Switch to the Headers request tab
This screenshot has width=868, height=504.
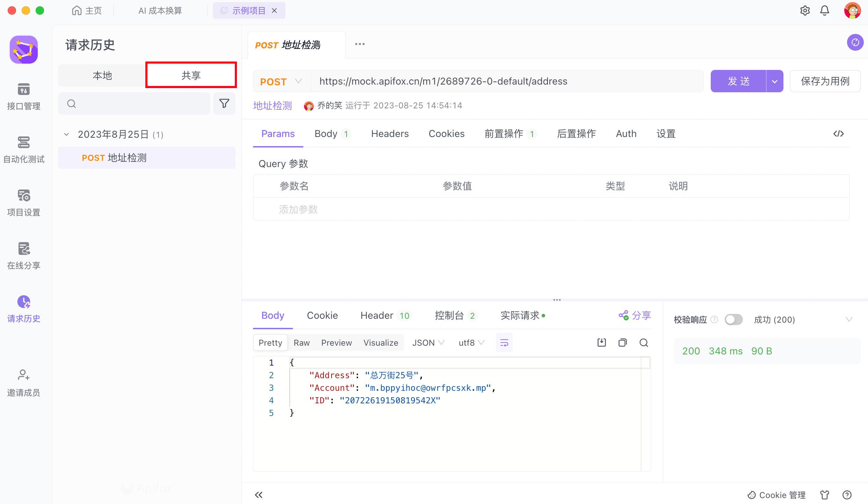pos(390,134)
